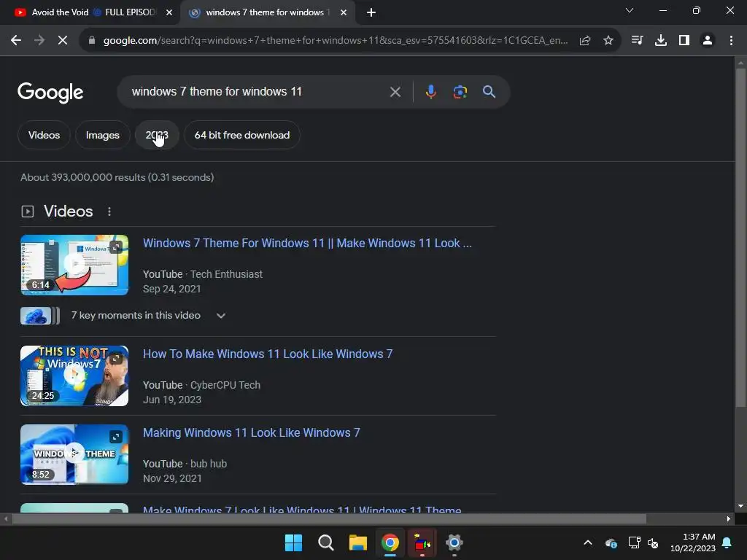Go back to the previous page

pyautogui.click(x=16, y=41)
